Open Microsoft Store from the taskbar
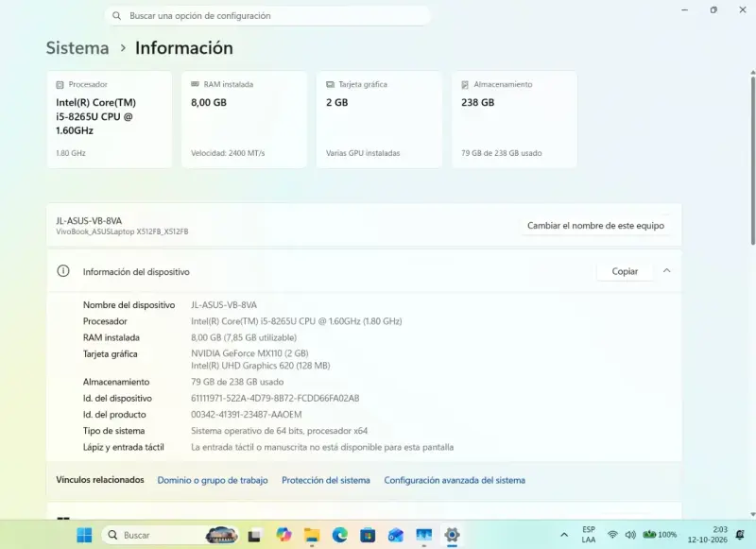This screenshot has width=756, height=549. click(x=368, y=535)
